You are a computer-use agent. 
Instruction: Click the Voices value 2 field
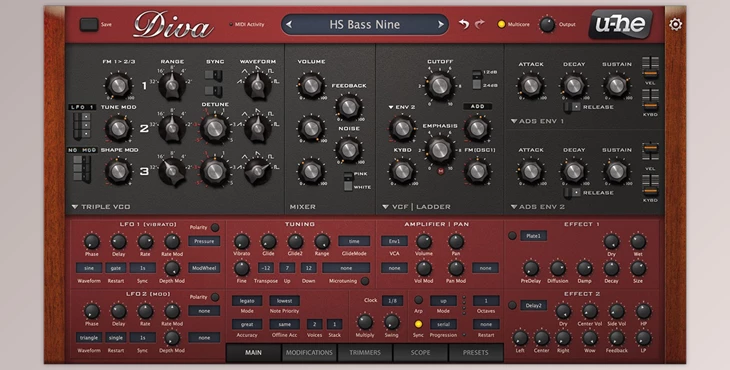[x=314, y=324]
